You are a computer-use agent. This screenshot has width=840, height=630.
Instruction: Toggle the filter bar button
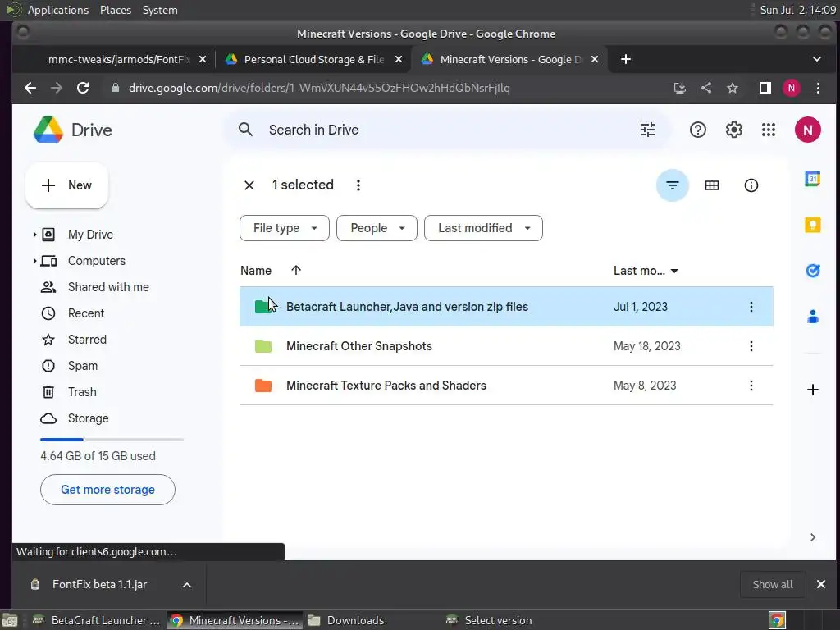click(673, 185)
